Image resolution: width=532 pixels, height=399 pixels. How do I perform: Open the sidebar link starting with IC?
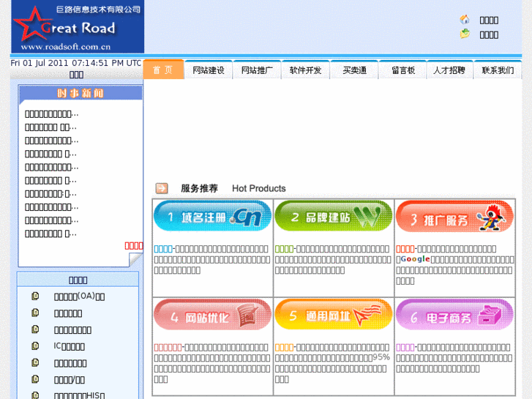point(70,346)
